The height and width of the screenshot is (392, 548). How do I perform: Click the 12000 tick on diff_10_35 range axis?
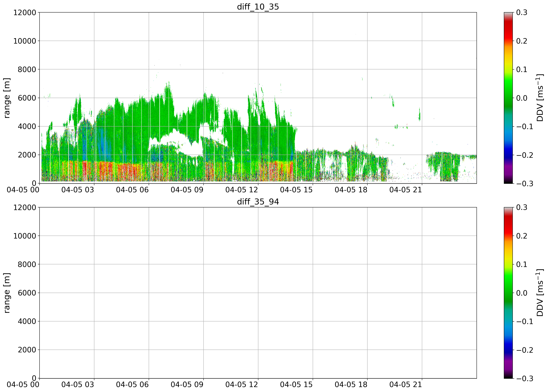[x=25, y=13]
